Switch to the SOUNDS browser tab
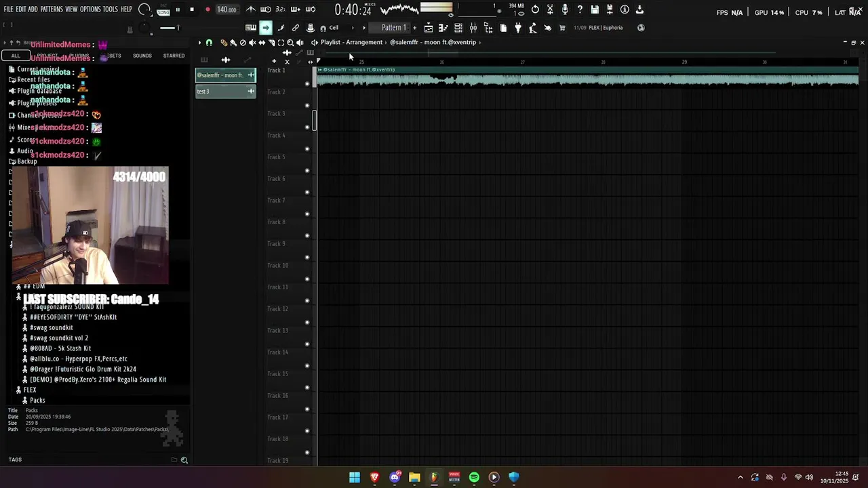Image resolution: width=868 pixels, height=488 pixels. (x=142, y=56)
